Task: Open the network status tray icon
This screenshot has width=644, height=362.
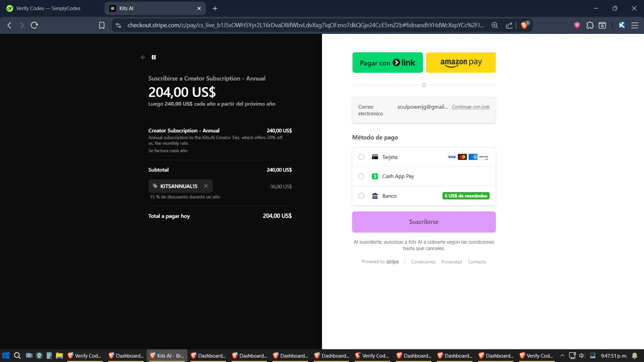Action: [x=572, y=356]
